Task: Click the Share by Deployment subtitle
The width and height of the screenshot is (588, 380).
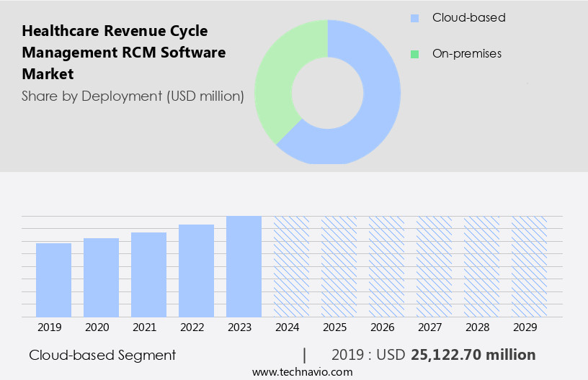Action: [x=132, y=96]
